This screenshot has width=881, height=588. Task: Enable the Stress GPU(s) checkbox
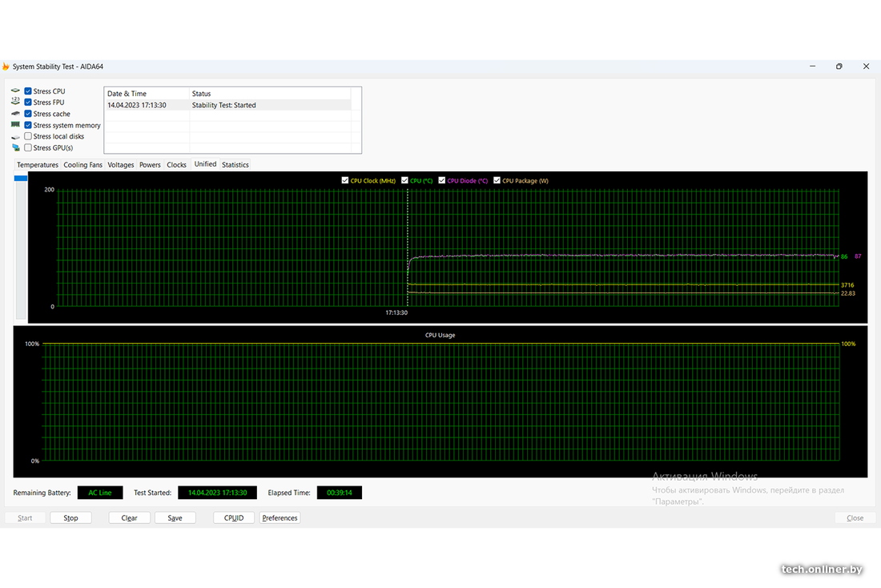tap(29, 148)
